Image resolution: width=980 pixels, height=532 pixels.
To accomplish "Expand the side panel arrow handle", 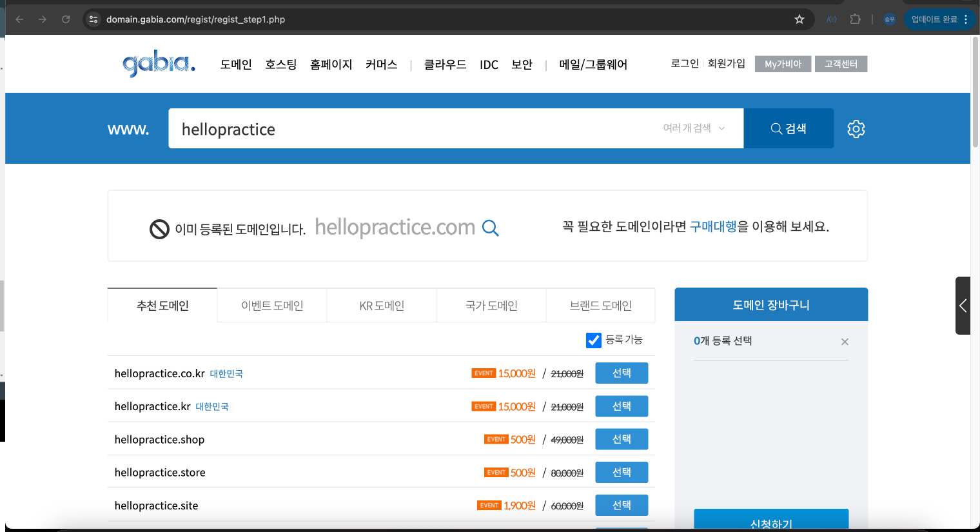I will point(963,306).
